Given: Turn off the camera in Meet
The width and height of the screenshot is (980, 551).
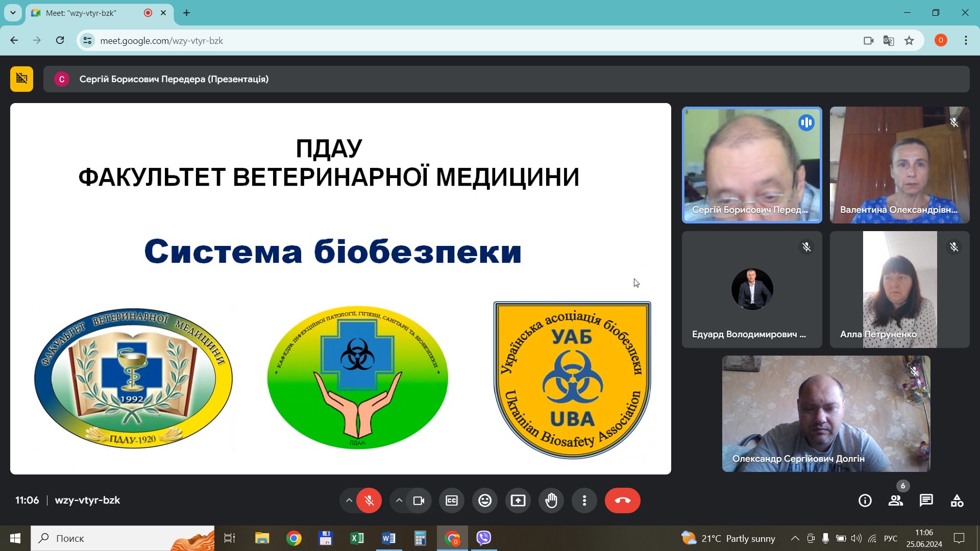Looking at the screenshot, I should click(x=419, y=500).
